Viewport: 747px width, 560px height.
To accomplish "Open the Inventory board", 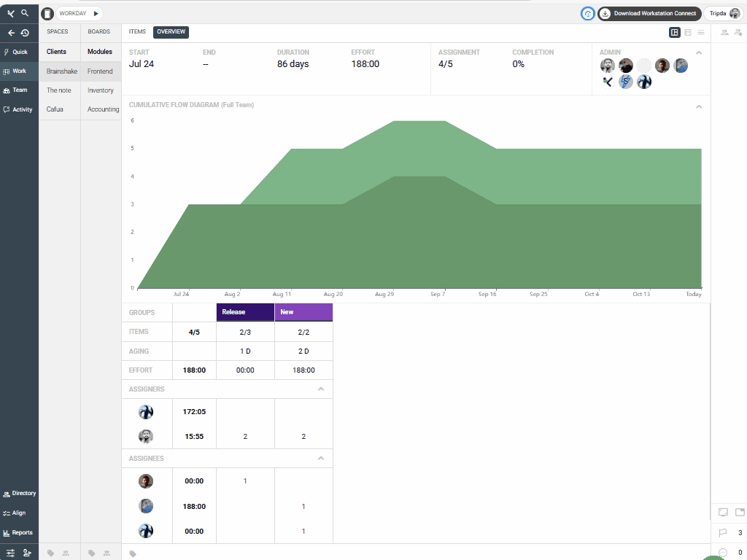I will pyautogui.click(x=101, y=90).
